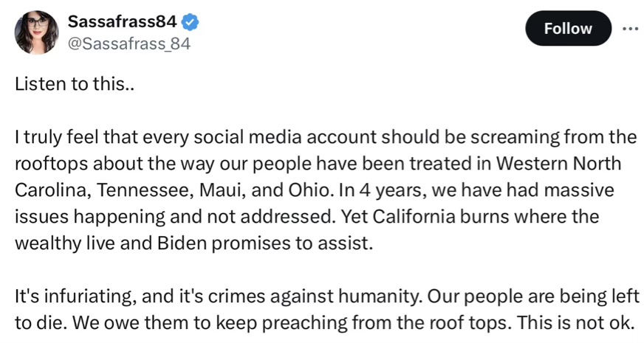The height and width of the screenshot is (343, 644).
Task: Click the phrase "I truly feel"
Action: coord(52,136)
